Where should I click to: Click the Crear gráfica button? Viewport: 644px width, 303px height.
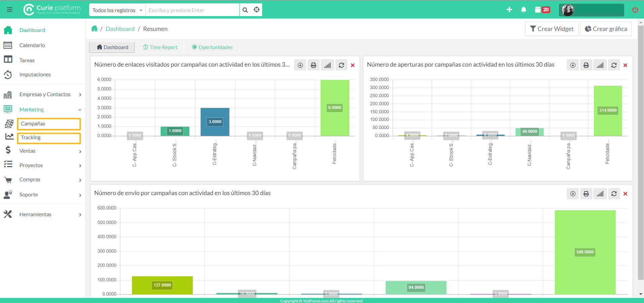(x=606, y=29)
